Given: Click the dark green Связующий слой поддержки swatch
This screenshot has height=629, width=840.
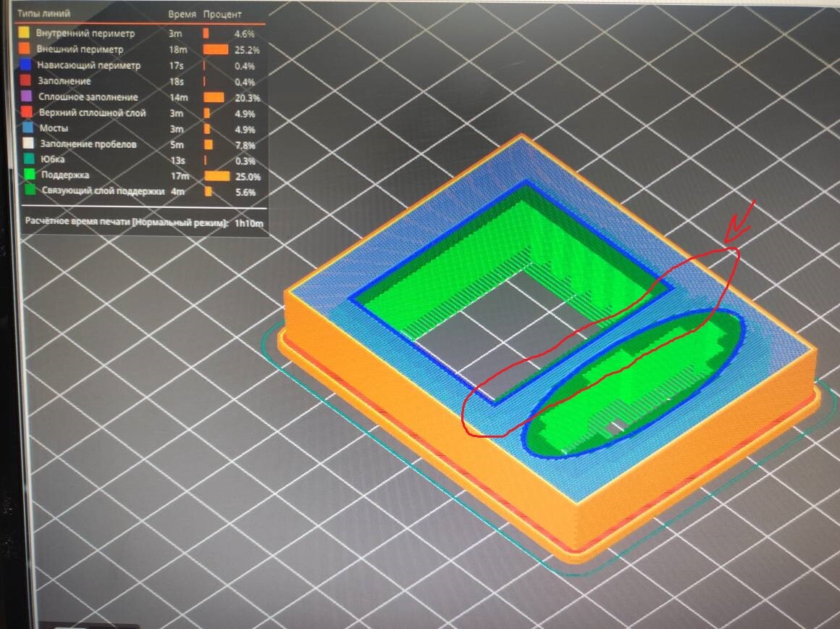Looking at the screenshot, I should pos(30,190).
